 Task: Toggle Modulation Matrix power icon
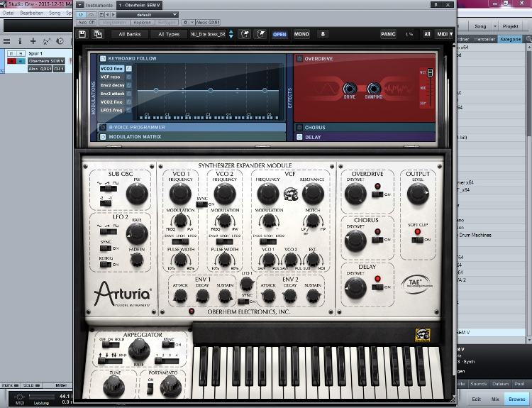click(103, 136)
